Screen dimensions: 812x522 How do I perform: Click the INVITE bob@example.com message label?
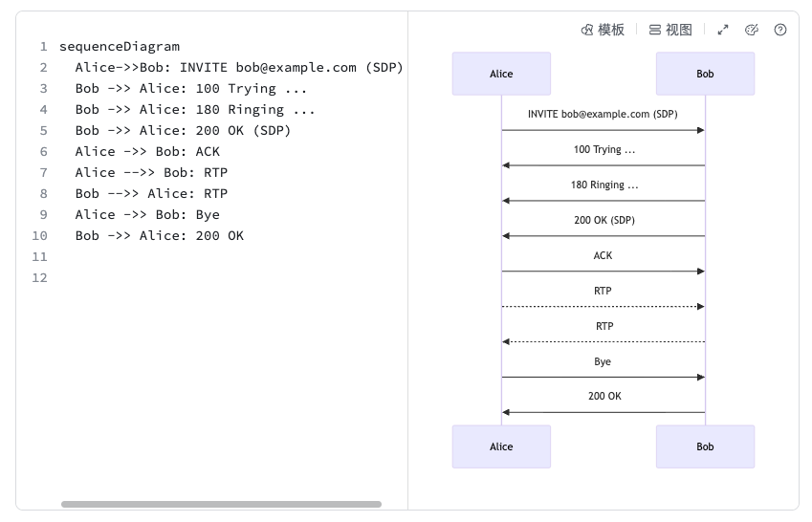pos(603,114)
